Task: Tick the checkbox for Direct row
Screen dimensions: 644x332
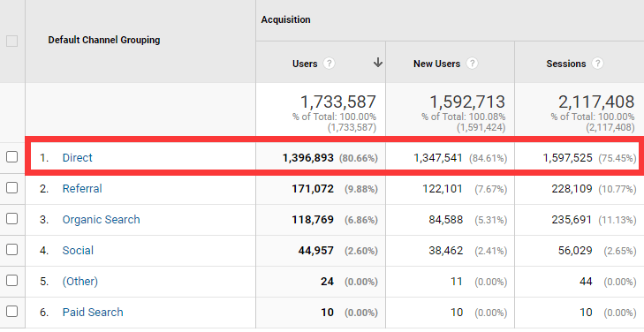Action: click(11, 157)
